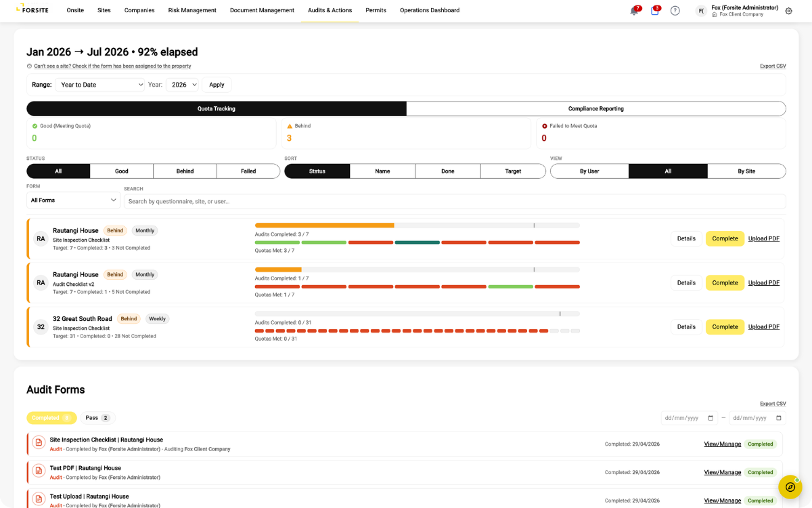Click the compass assistant floating button
This screenshot has width=812, height=508.
790,487
